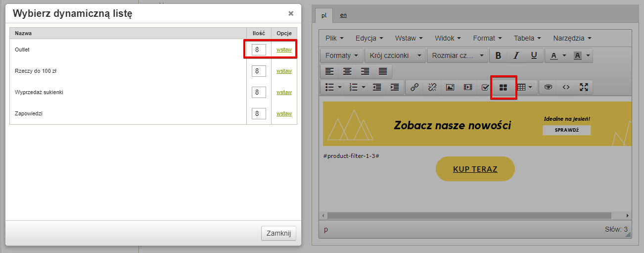Open the Wstaw menu
The width and height of the screenshot is (644, 253).
pyautogui.click(x=409, y=38)
